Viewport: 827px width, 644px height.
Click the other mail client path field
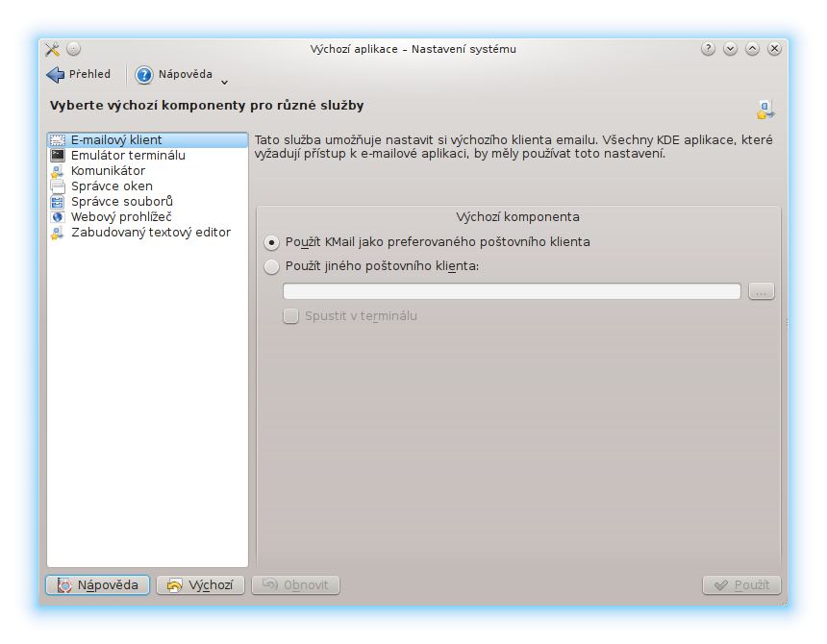[512, 291]
